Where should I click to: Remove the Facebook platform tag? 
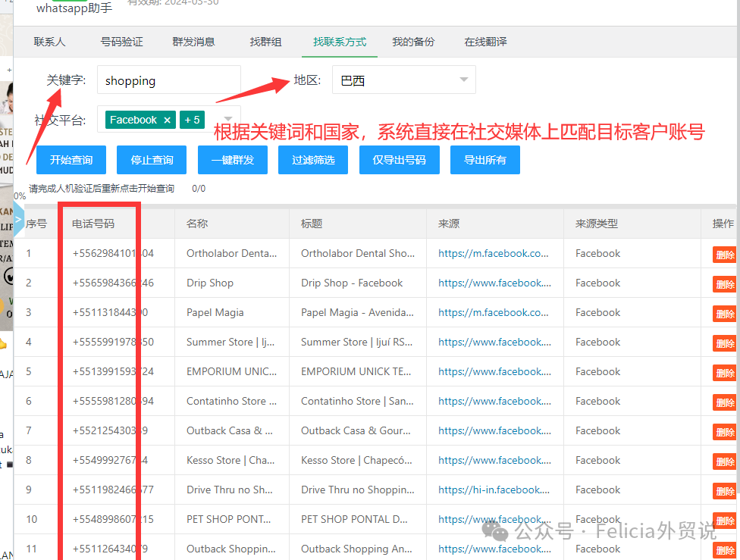click(167, 120)
